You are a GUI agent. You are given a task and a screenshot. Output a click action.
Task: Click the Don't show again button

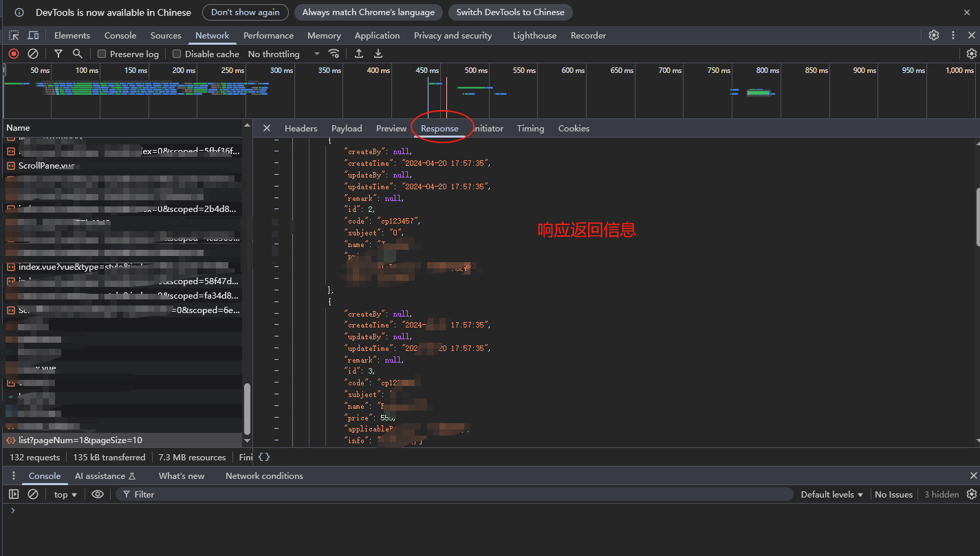coord(245,12)
